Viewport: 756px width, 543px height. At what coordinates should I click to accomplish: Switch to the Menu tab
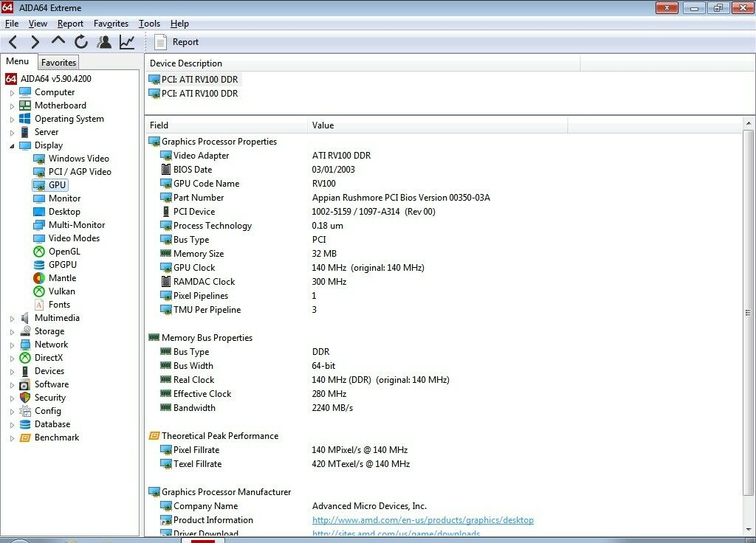point(18,61)
